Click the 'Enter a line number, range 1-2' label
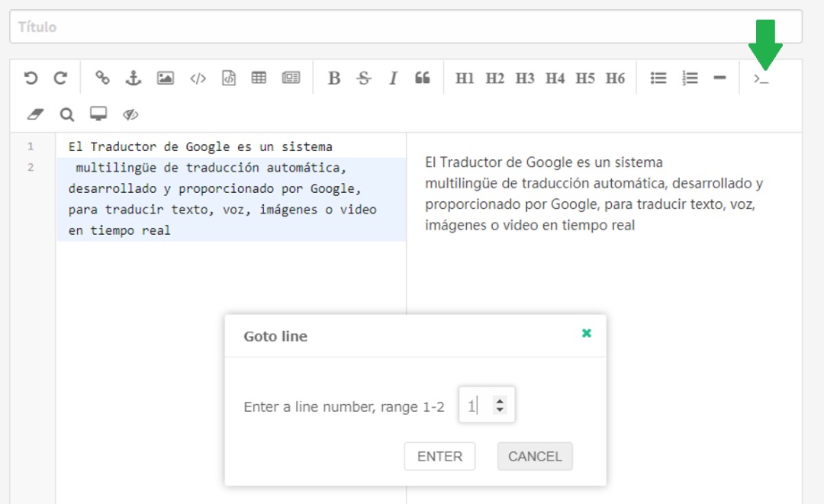The image size is (824, 504). 343,407
